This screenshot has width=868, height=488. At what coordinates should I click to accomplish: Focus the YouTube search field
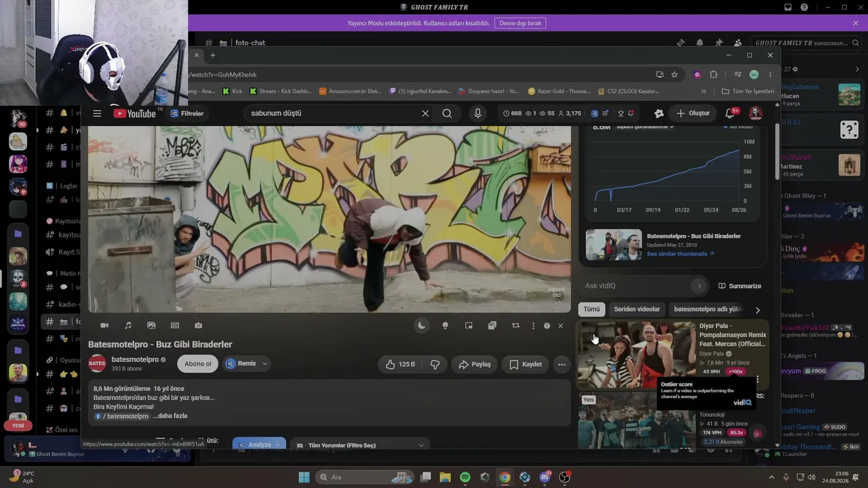point(334,113)
